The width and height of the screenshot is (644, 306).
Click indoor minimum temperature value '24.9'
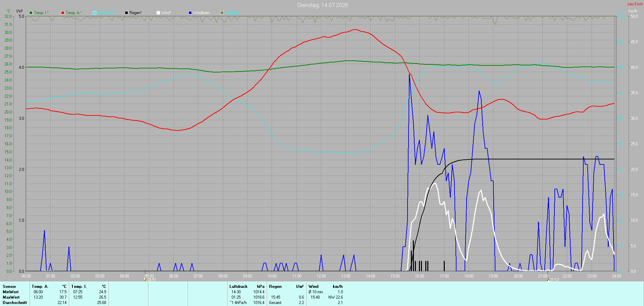click(103, 292)
